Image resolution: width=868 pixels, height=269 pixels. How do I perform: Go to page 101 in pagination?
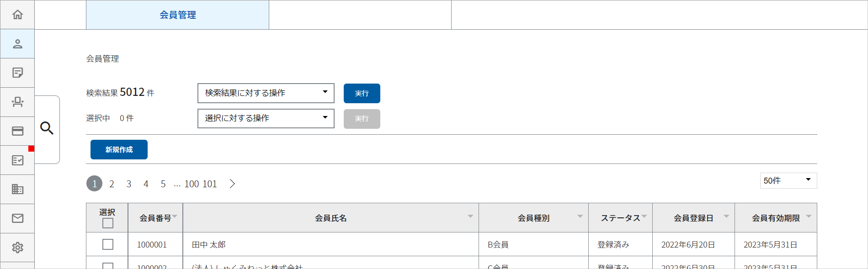coord(209,184)
